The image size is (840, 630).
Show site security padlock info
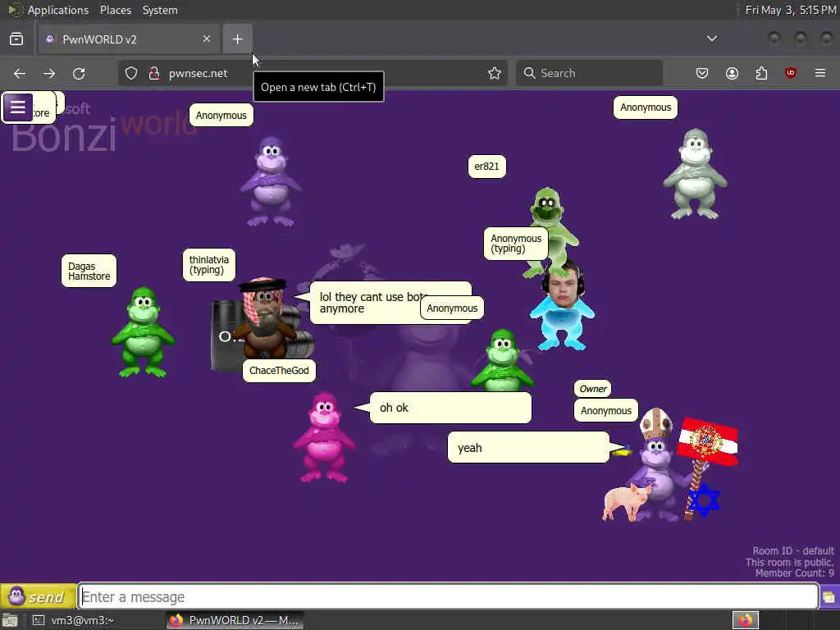pyautogui.click(x=154, y=73)
